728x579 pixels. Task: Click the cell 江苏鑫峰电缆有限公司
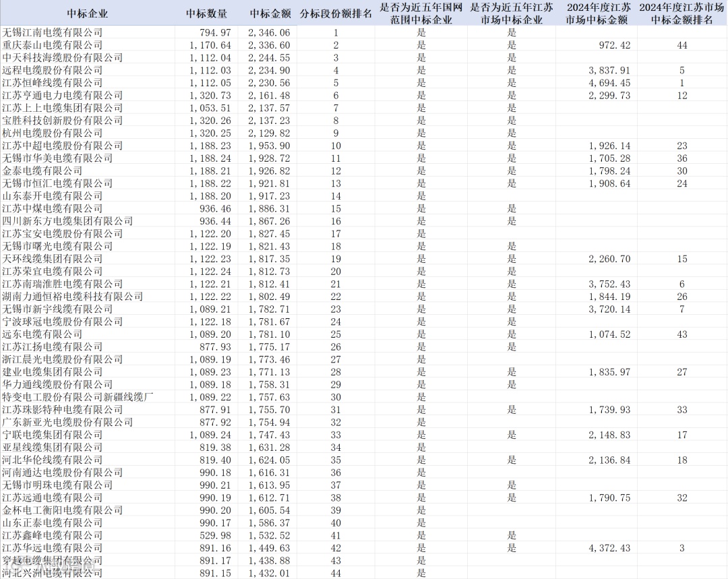coord(53,535)
